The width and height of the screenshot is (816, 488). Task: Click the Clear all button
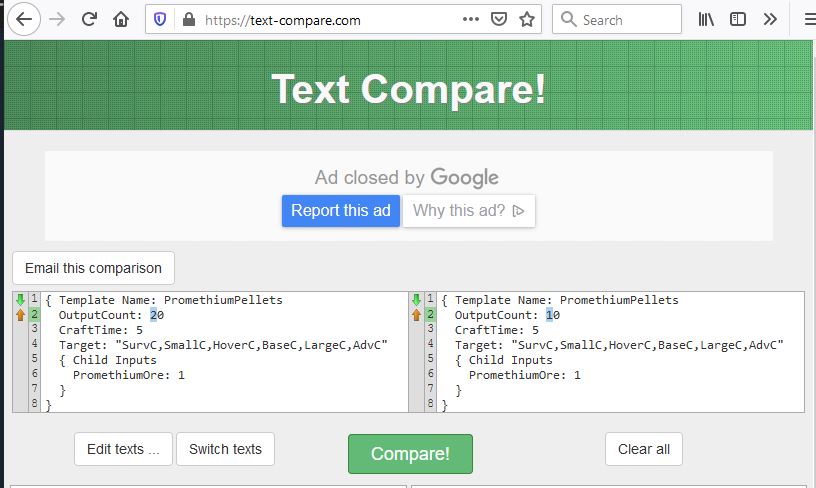pyautogui.click(x=644, y=449)
